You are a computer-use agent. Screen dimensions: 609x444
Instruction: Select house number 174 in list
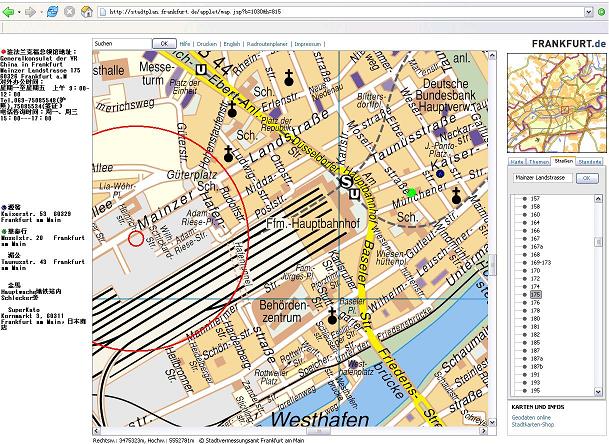click(x=535, y=287)
